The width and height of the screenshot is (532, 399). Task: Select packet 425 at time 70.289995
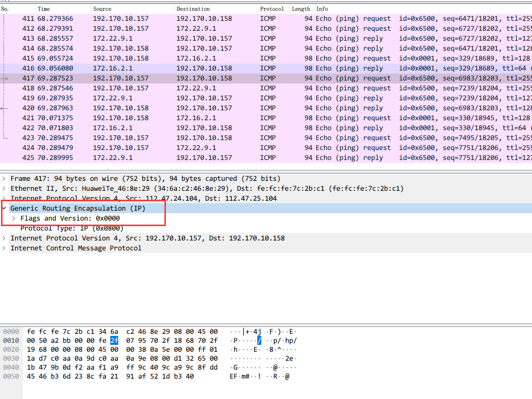[x=266, y=158]
